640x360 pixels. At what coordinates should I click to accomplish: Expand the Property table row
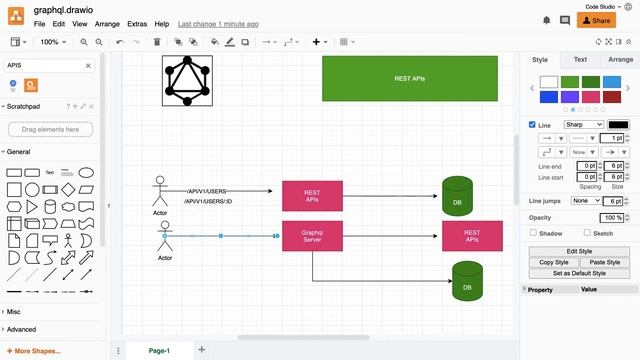tap(524, 289)
